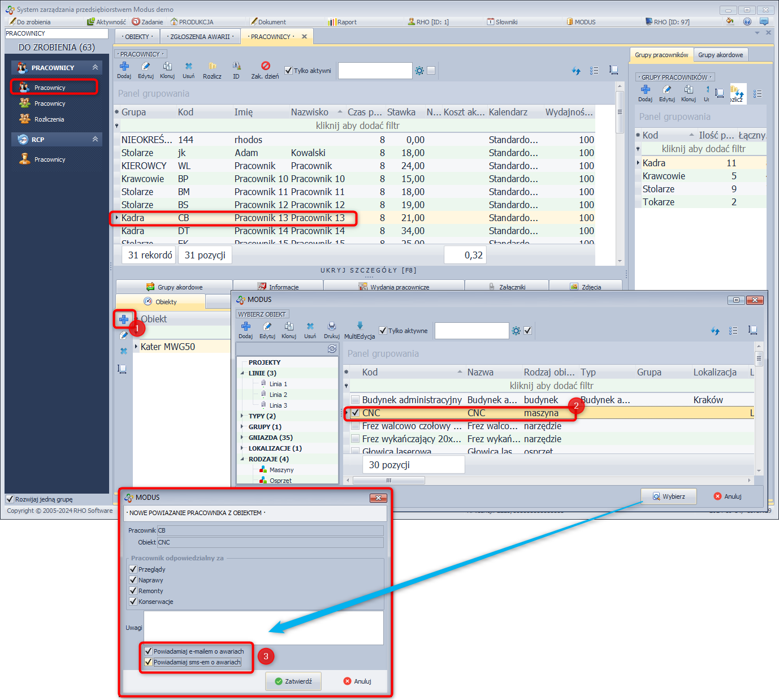Click Dodaj icon in Pracownicy toolbar
This screenshot has width=779, height=700.
124,67
